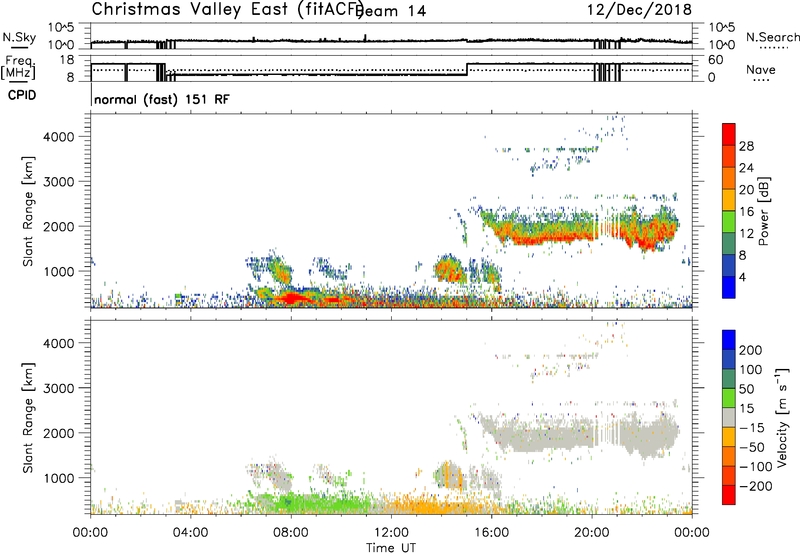Click the 'Time UT' axis label
The width and height of the screenshot is (800, 554).
[x=391, y=547]
